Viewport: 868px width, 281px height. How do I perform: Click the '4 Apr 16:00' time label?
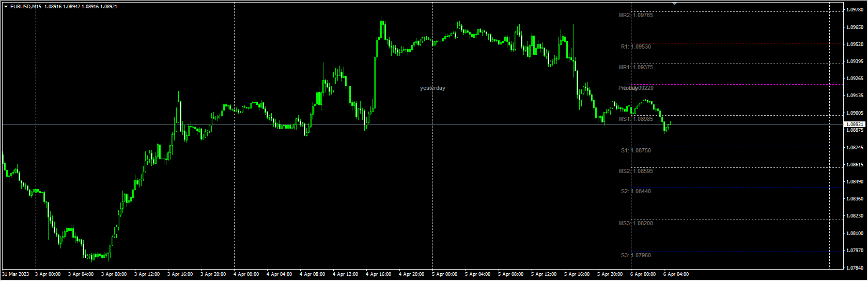coord(378,274)
